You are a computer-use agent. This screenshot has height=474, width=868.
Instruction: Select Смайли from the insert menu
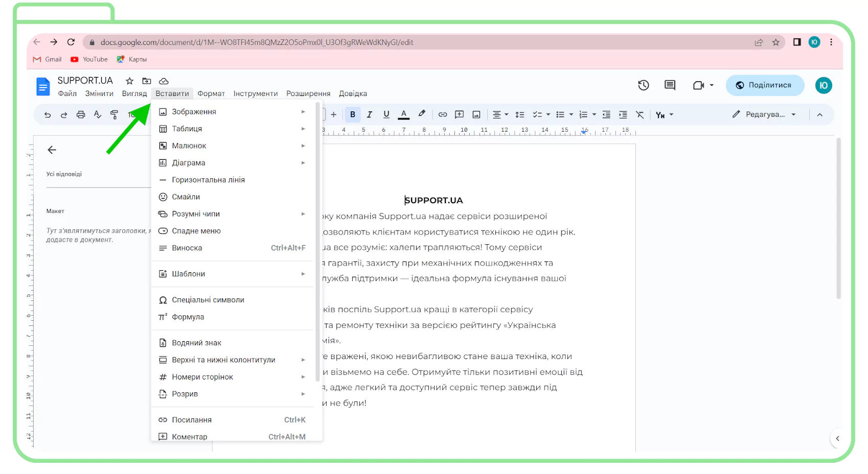(x=233, y=197)
